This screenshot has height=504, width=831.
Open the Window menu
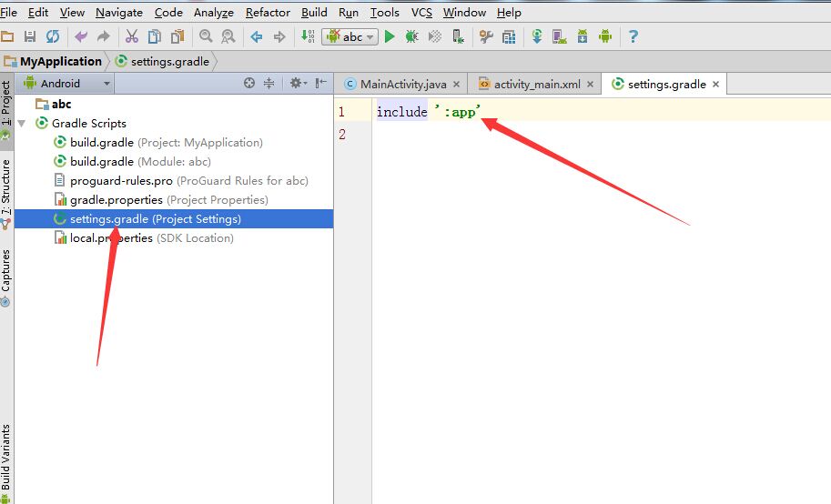point(465,12)
